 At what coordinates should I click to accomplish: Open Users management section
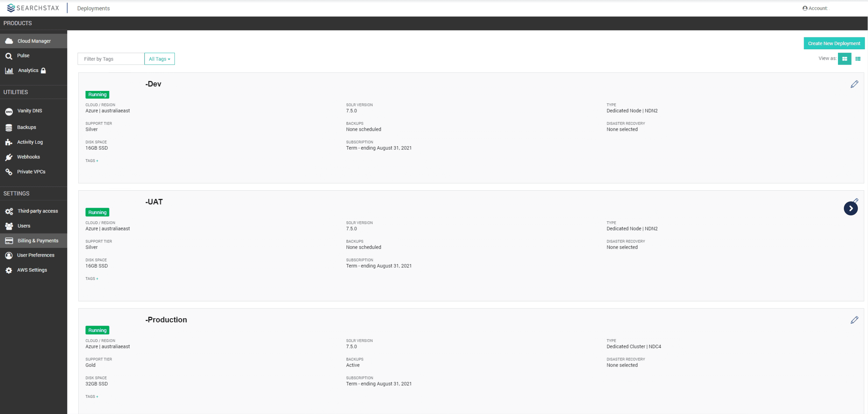[23, 225]
